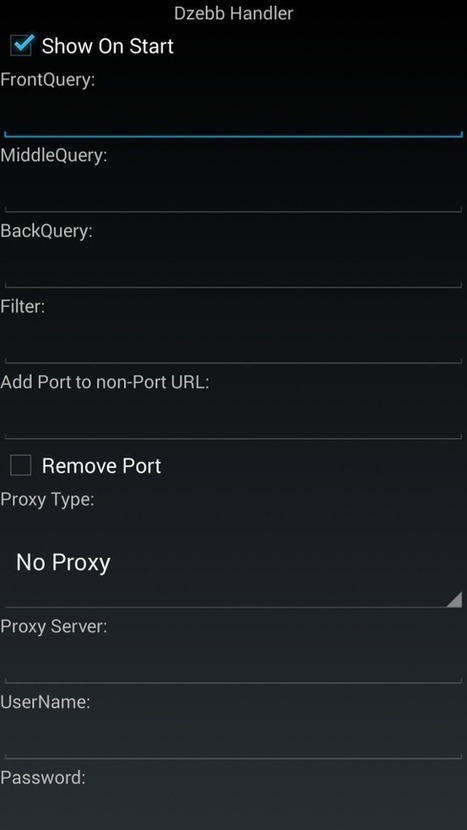Click the MiddleQuery label
The image size is (467, 830).
click(53, 156)
